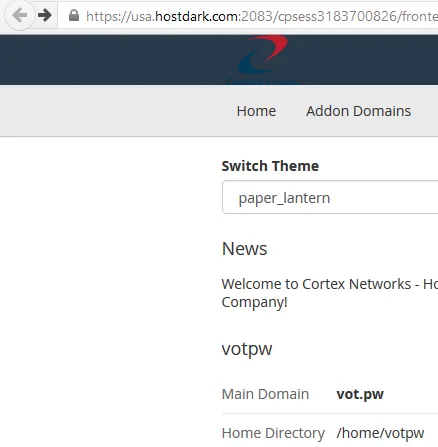Click the votpw account heading

pos(247,349)
